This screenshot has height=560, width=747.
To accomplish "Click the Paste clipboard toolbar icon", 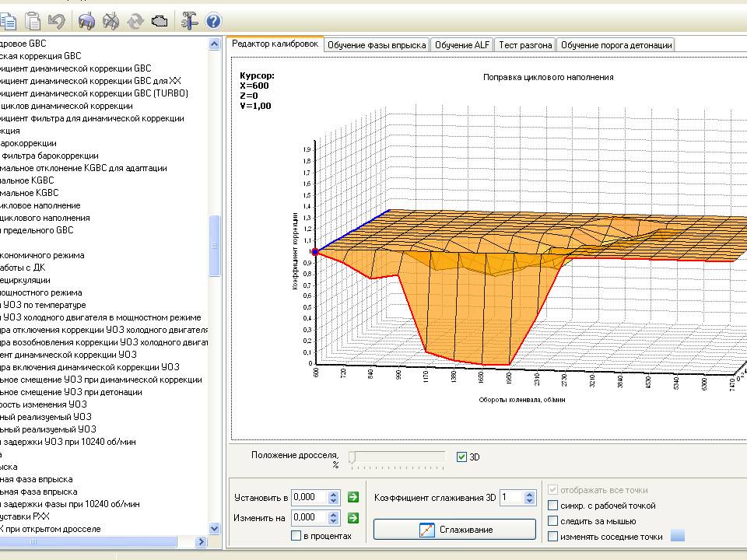I will [33, 21].
